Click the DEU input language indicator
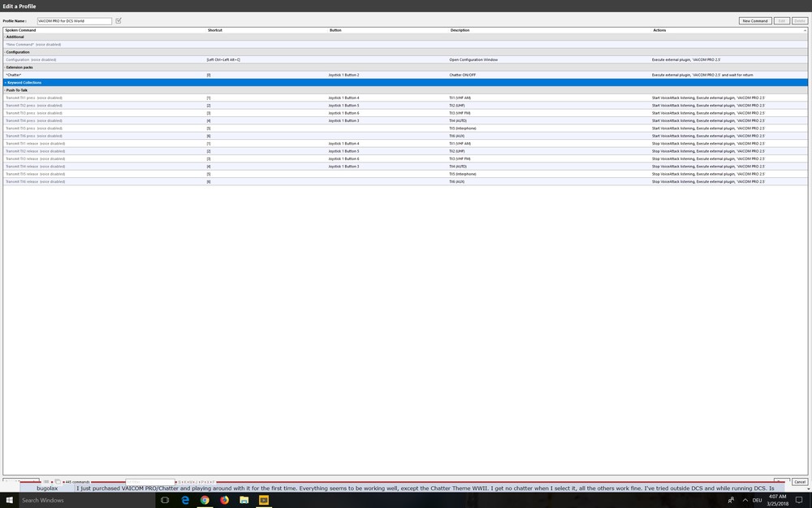Viewport: 812px width, 508px height. click(757, 500)
